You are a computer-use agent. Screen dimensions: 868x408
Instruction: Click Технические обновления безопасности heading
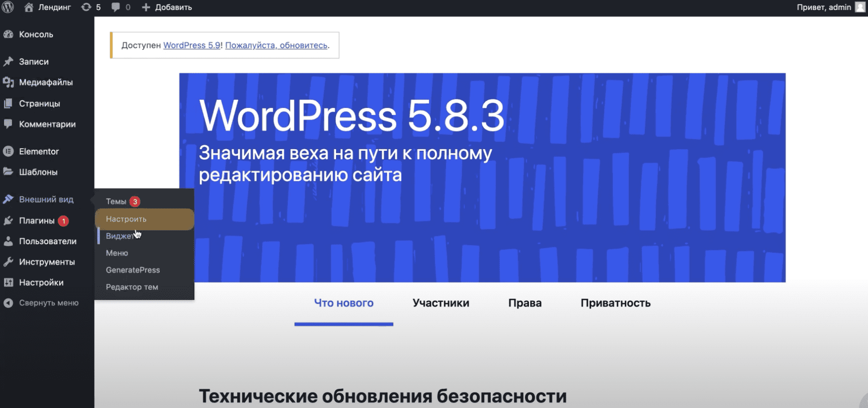[x=383, y=396]
